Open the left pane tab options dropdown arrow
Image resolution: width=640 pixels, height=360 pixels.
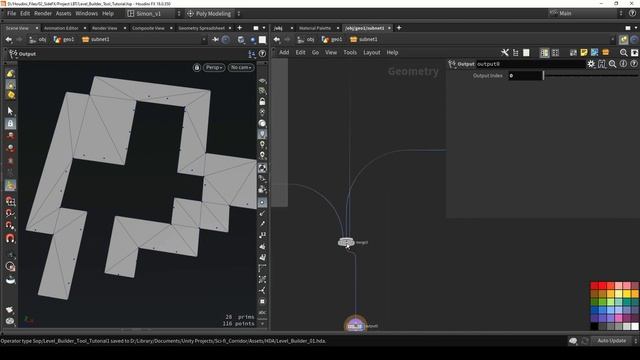[x=264, y=28]
